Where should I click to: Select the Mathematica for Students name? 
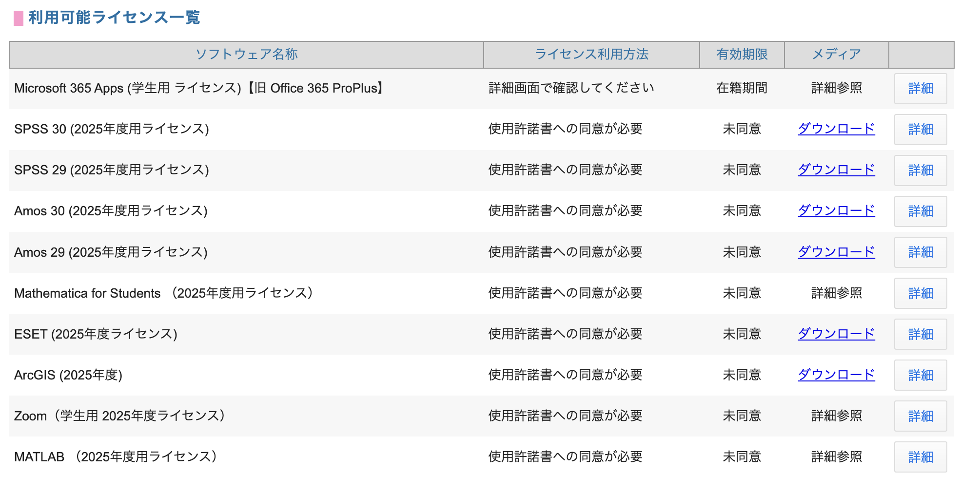164,293
